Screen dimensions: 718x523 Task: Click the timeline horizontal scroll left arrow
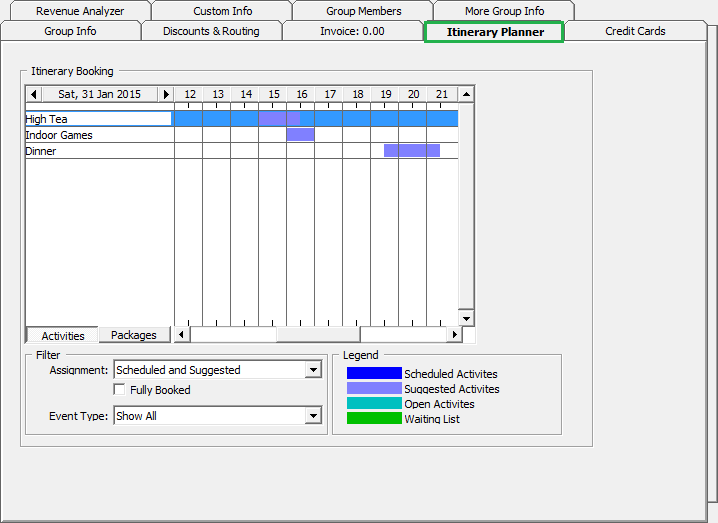(x=181, y=334)
